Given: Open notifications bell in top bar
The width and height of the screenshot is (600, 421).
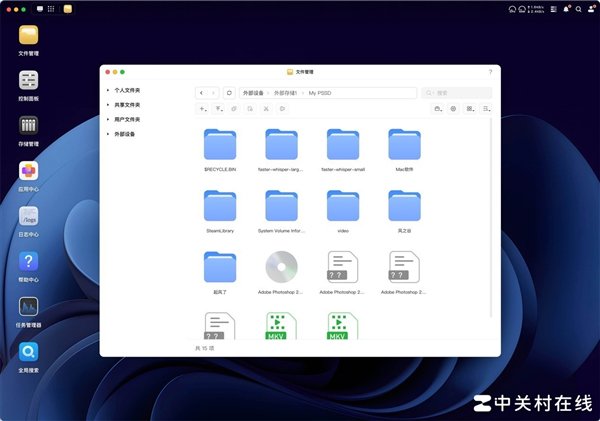Looking at the screenshot, I should pos(566,9).
